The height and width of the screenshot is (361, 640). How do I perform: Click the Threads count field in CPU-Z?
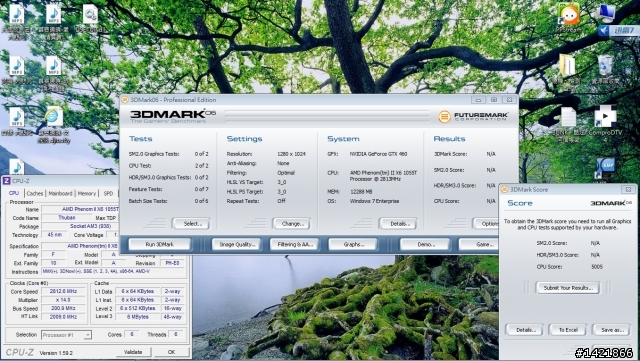(x=176, y=334)
